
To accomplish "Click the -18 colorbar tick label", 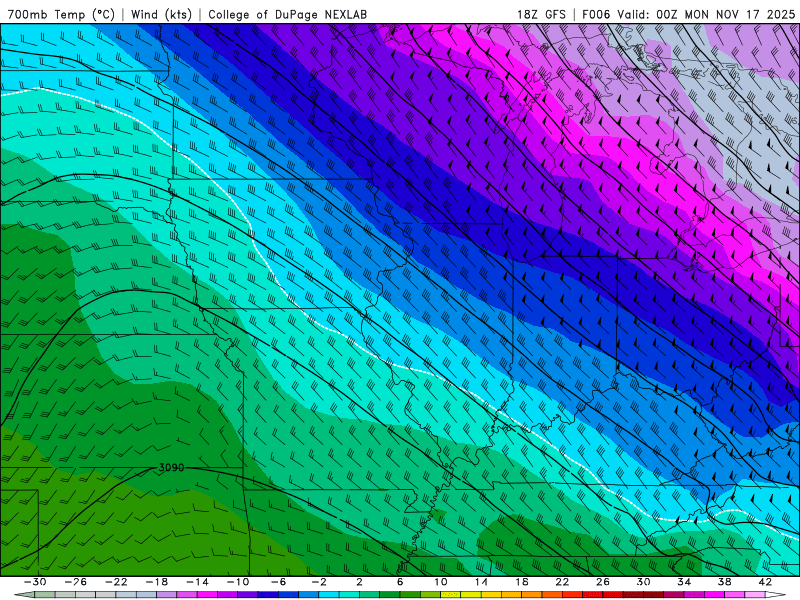I will pos(157,582).
